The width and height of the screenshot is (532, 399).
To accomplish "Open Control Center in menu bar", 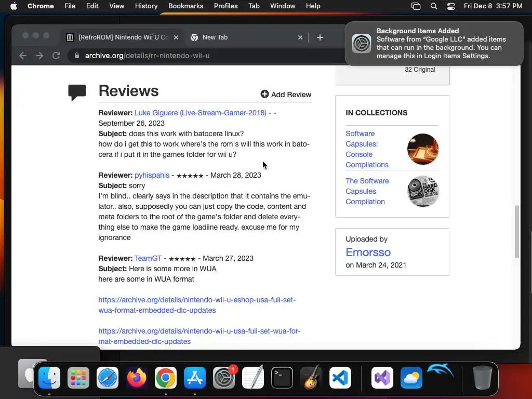I will pos(451,6).
